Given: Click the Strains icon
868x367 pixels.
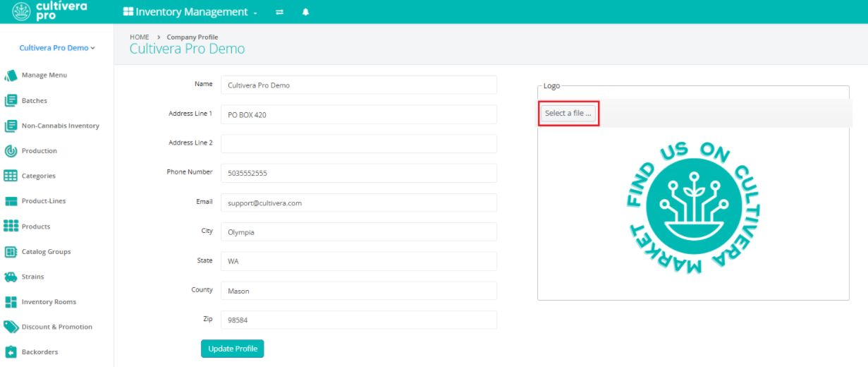Looking at the screenshot, I should 11,277.
